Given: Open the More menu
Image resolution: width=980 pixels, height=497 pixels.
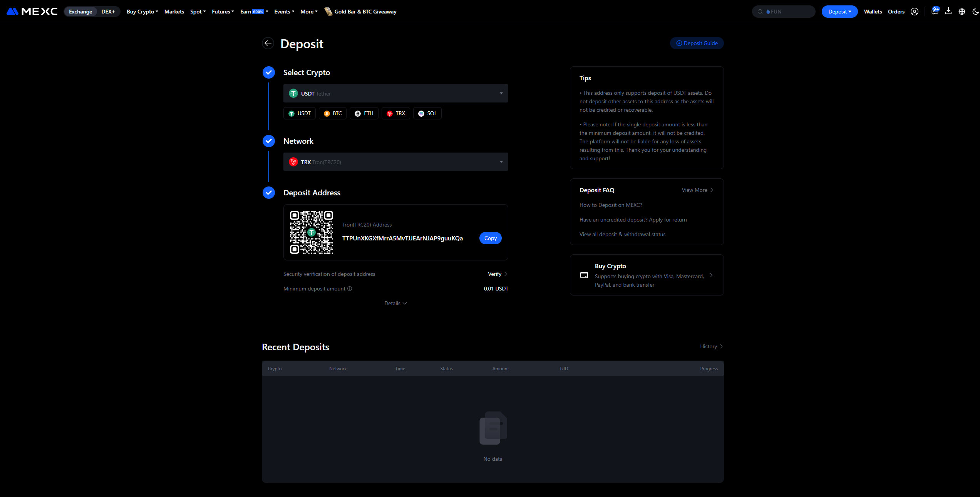Looking at the screenshot, I should click(x=309, y=12).
